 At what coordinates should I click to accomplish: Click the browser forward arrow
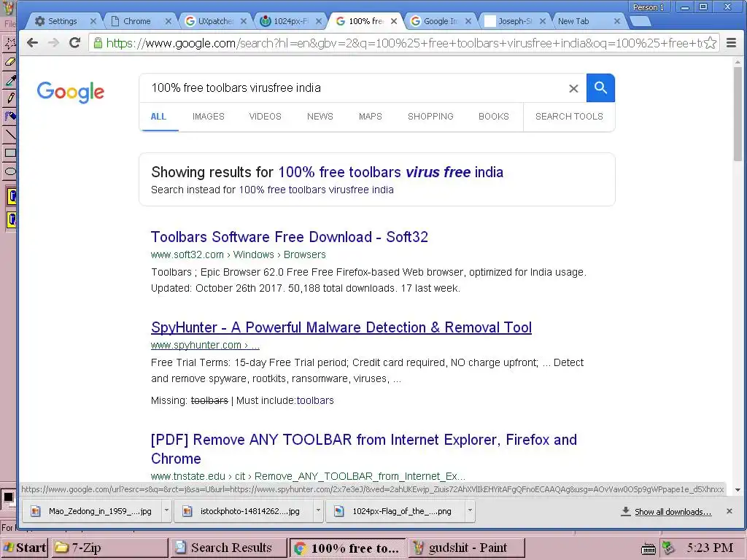53,43
